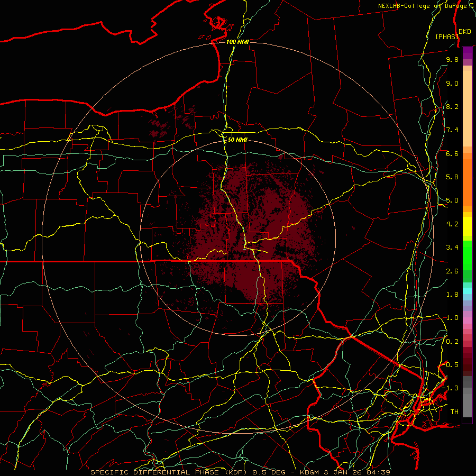Screen dimensions: 476x476
Task: Click the 8.2 value on the color scale
Action: coord(452,107)
